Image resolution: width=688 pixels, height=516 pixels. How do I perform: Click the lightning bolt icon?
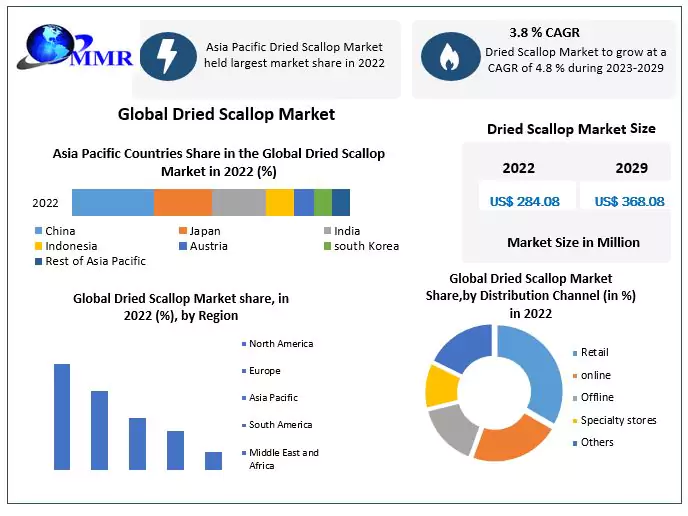tap(168, 55)
